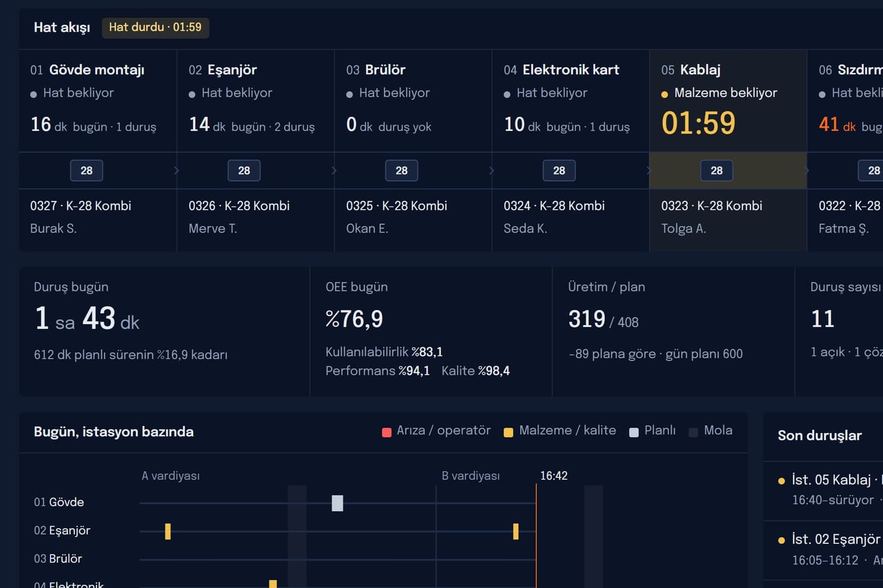Click the 28 badge under Gövde montajı
Image resolution: width=883 pixels, height=588 pixels.
coord(86,170)
